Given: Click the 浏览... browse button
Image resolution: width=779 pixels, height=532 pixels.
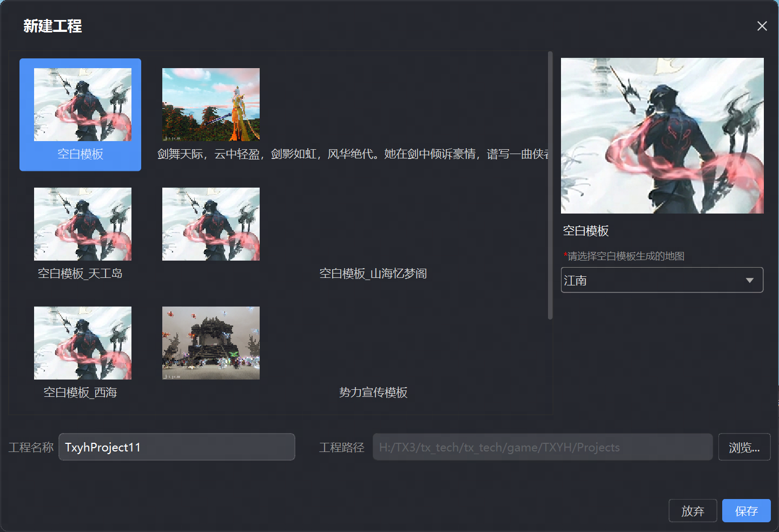Looking at the screenshot, I should [x=744, y=447].
